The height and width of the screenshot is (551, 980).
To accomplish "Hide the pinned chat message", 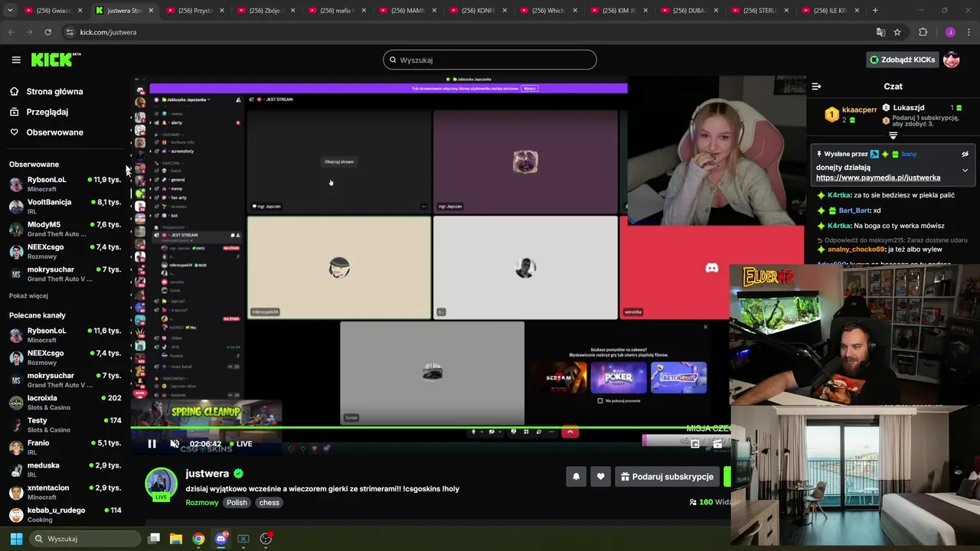I will 965,154.
